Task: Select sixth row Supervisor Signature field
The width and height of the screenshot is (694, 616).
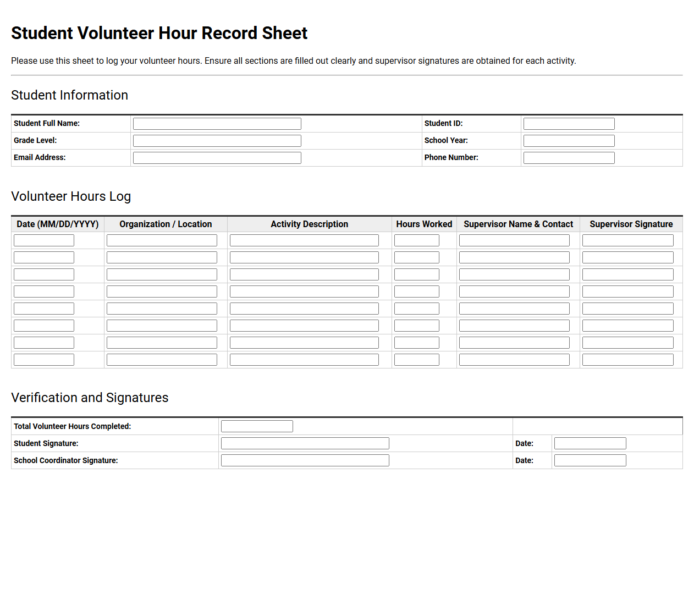Action: [628, 326]
